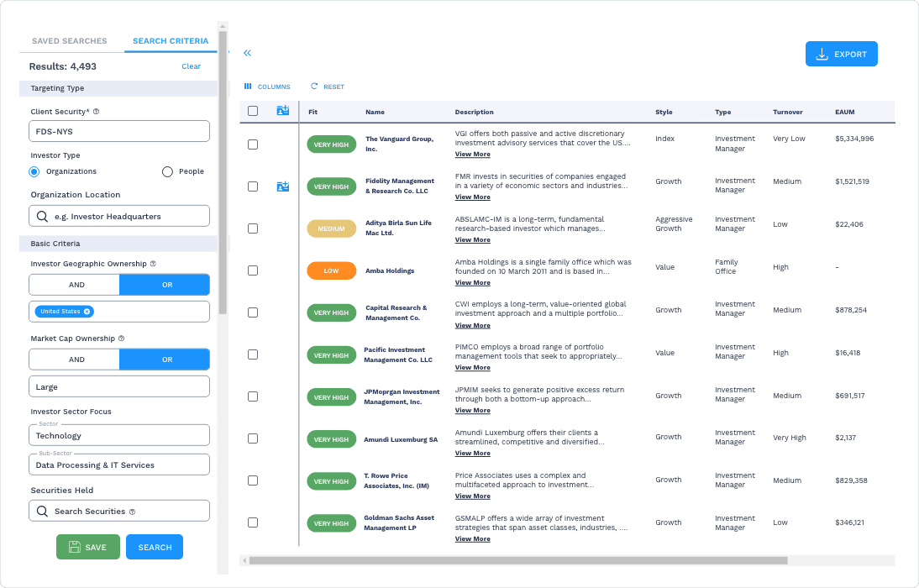Collapse the search panel with the double-chevron icon
Screen dimensions: 919x588
pyautogui.click(x=247, y=52)
